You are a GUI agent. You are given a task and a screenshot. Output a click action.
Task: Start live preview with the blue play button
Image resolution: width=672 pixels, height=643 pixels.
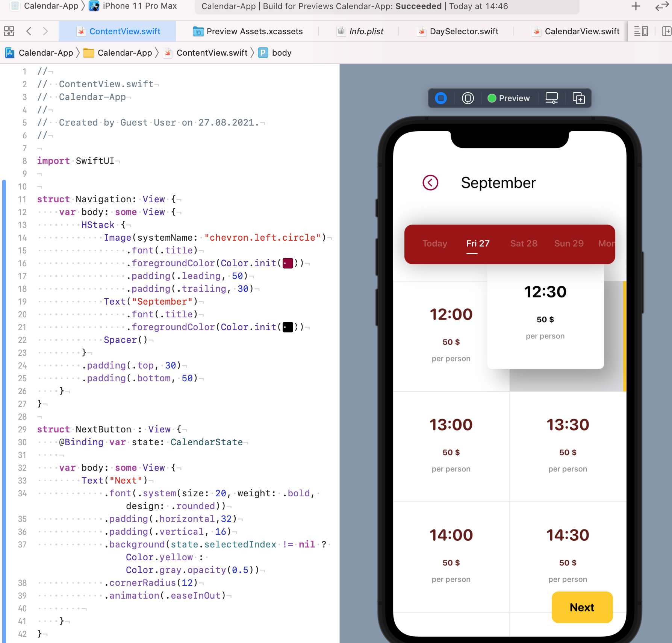point(440,98)
